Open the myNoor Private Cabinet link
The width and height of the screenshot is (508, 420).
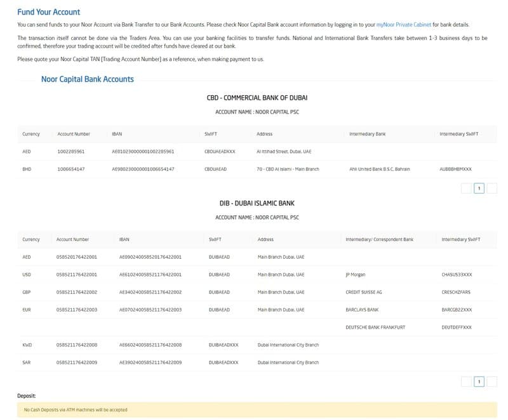403,25
